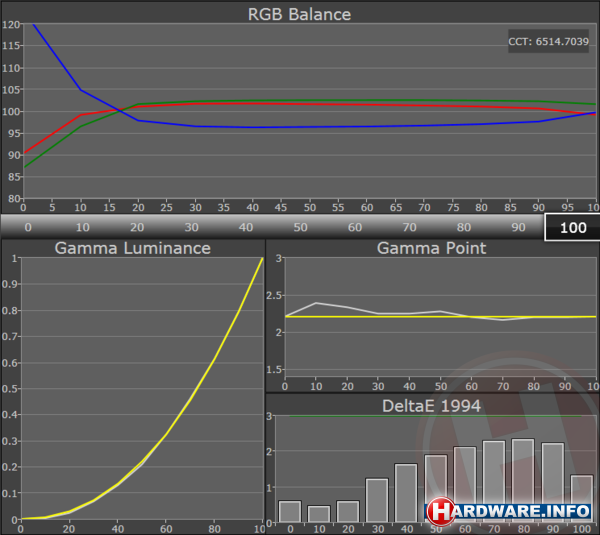Click the 2.5 label on Gamma Point axis
Screen dimensions: 600x535
[274, 295]
